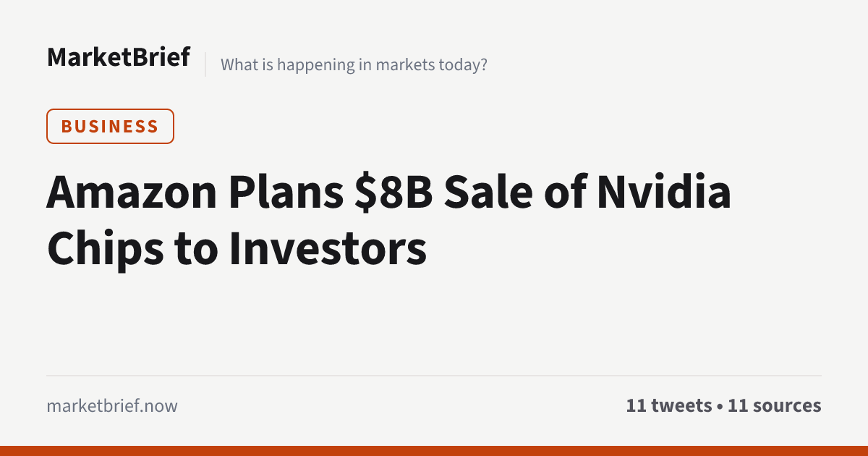This screenshot has width=868, height=456.
Task: Click the orange bar at the bottom
Action: [434, 451]
